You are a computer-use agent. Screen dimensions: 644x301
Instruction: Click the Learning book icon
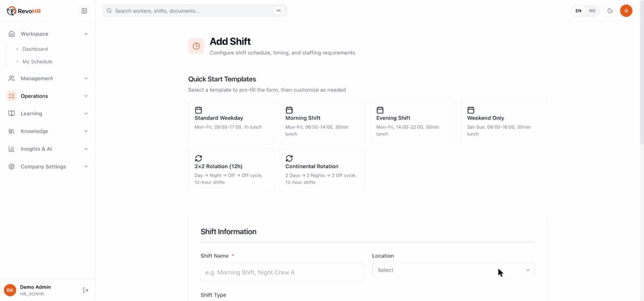click(x=11, y=114)
